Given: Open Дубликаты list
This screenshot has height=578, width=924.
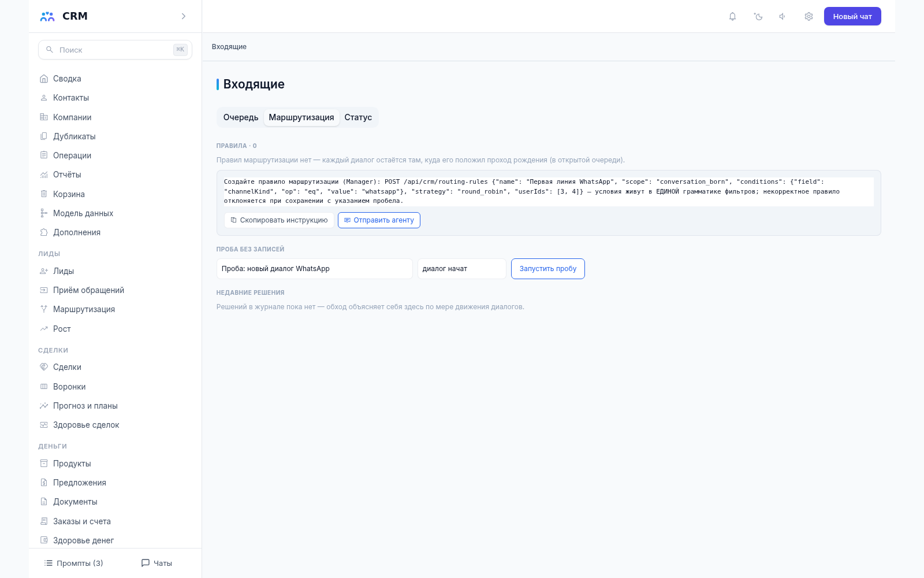Looking at the screenshot, I should coord(115,136).
